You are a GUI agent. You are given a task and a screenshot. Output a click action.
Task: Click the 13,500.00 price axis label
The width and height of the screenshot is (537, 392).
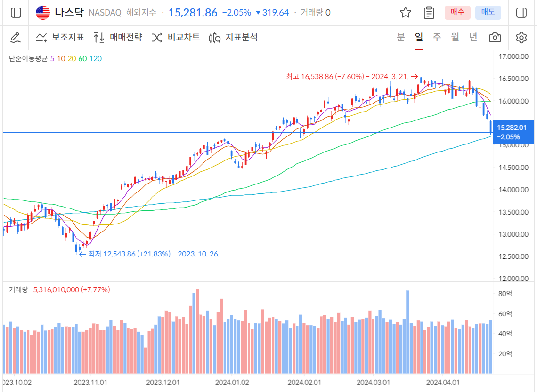click(513, 212)
